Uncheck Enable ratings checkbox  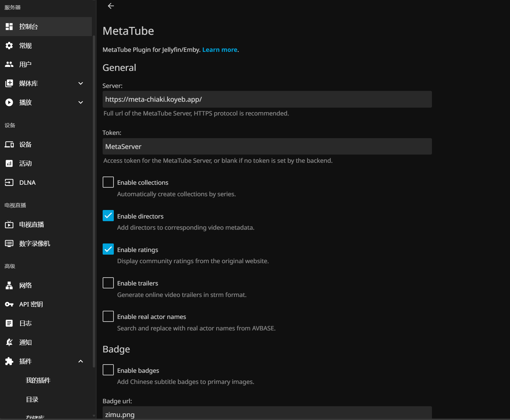point(108,249)
